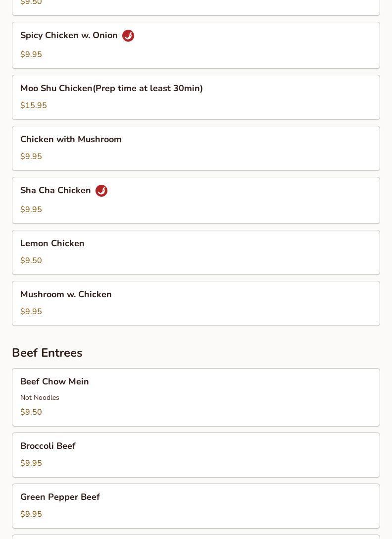Click spicy chili icon beside Sha Cha Chicken
392x539 pixels.
[x=101, y=190]
